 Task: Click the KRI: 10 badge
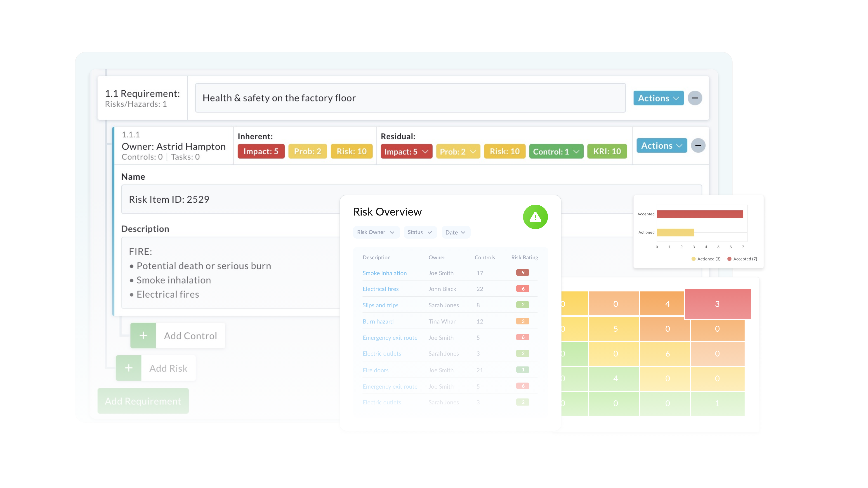607,152
